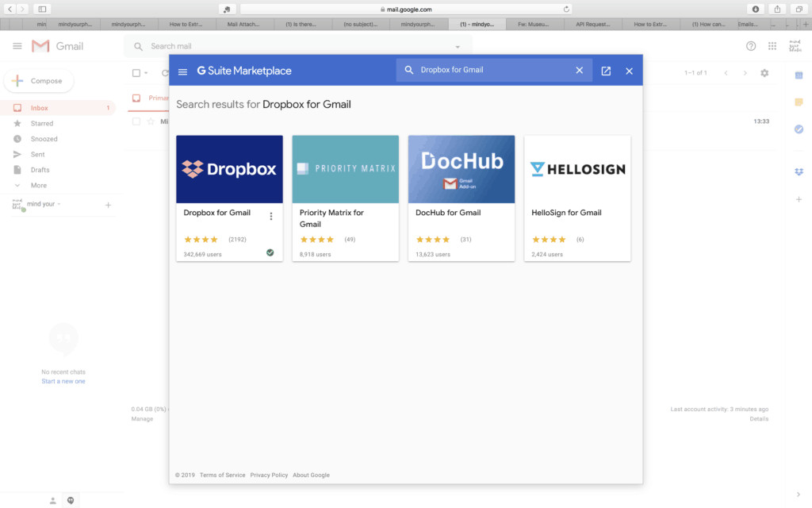Switch to the Contacts icon at the bottom left
The width and height of the screenshot is (812, 508).
[x=52, y=500]
